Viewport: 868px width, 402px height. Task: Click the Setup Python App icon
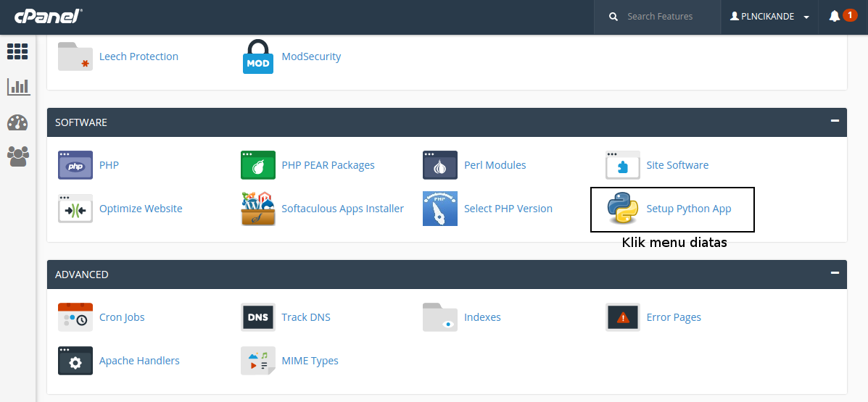pyautogui.click(x=623, y=209)
